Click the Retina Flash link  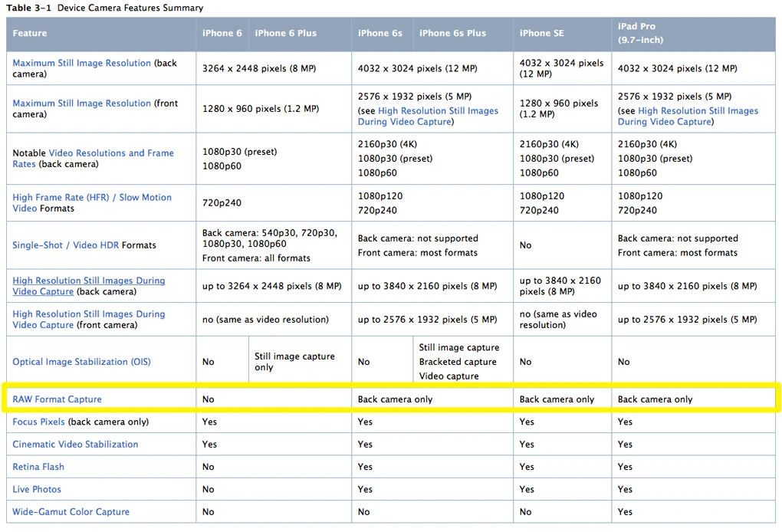(38, 467)
